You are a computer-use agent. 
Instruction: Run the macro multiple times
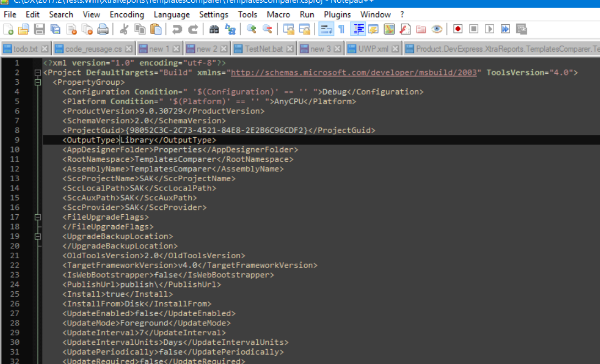coord(506,29)
